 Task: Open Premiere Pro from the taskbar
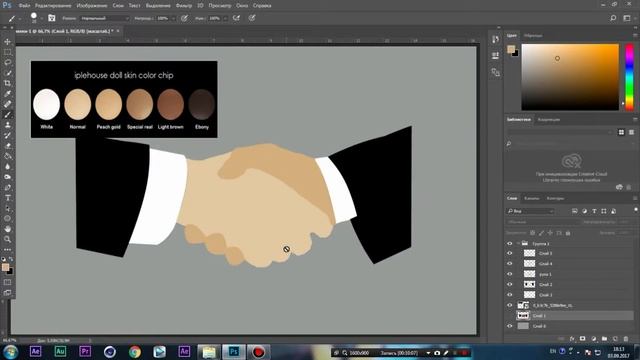[x=85, y=351]
